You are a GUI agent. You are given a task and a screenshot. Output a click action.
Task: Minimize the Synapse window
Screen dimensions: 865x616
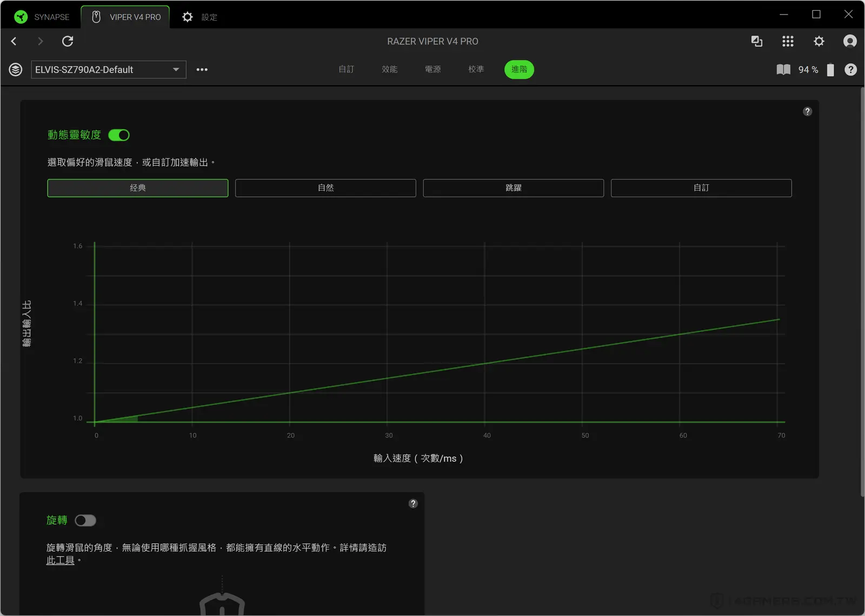pos(784,15)
